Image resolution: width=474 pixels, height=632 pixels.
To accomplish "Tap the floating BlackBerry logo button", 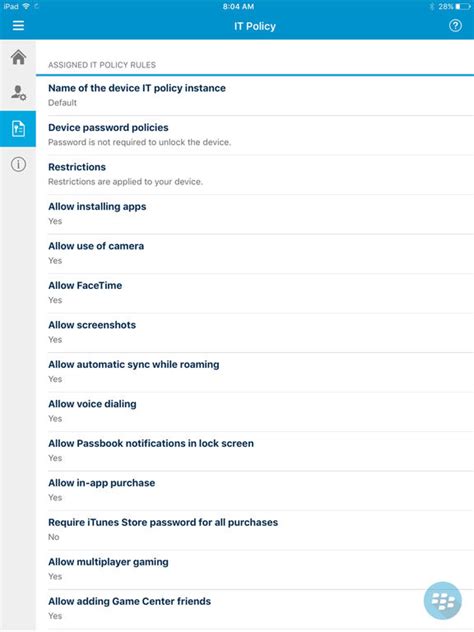I will (x=443, y=601).
